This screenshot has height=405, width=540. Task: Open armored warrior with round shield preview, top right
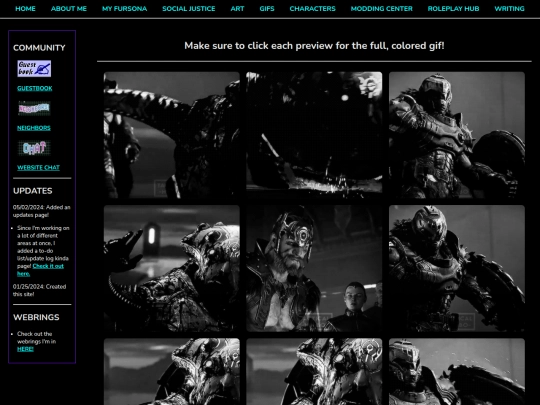click(x=457, y=135)
